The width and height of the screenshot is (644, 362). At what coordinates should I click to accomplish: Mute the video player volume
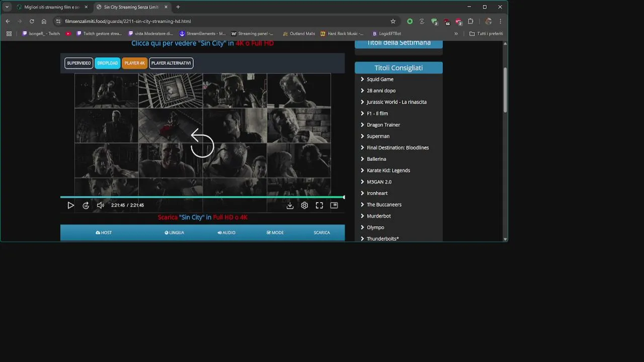point(101,205)
